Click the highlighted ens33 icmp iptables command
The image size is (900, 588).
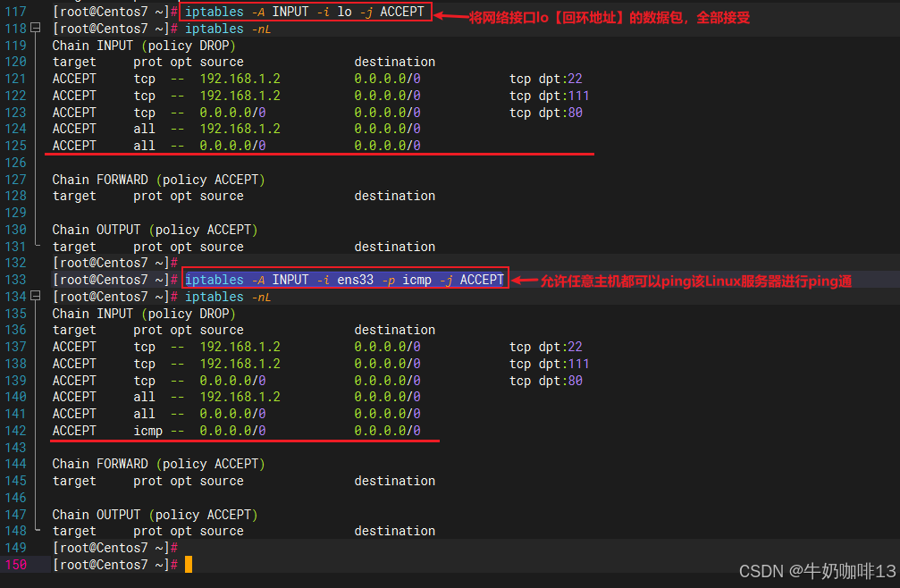pyautogui.click(x=344, y=280)
